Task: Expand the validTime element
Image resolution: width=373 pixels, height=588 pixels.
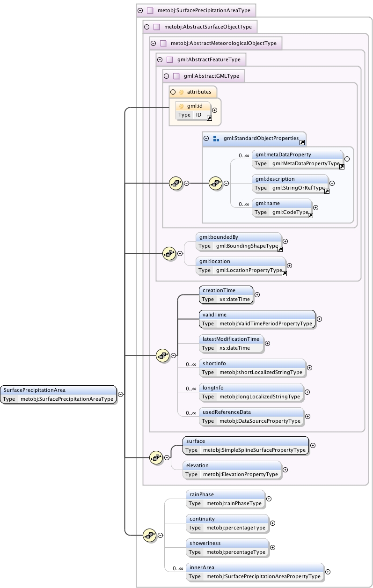Action: pos(319,319)
